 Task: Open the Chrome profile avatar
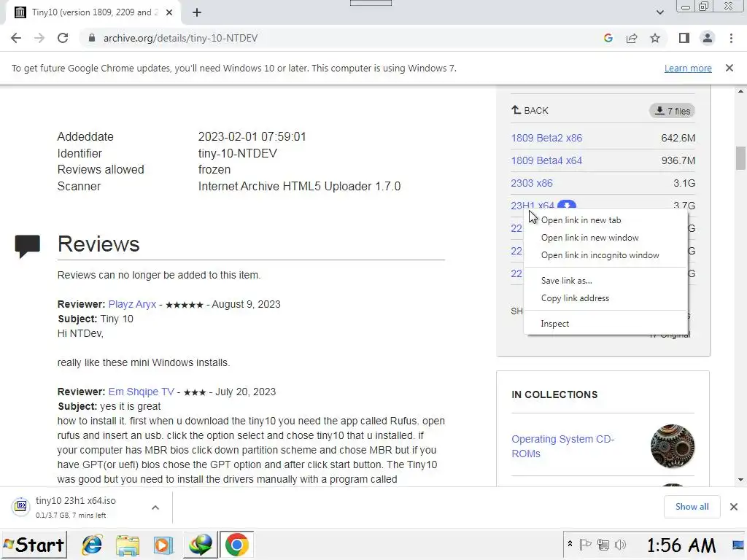pos(708,38)
